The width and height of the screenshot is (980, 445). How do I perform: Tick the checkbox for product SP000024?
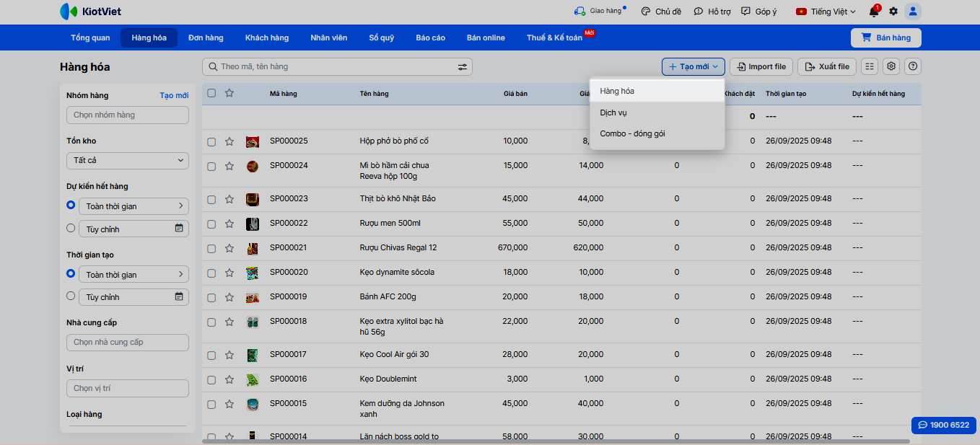pyautogui.click(x=211, y=166)
